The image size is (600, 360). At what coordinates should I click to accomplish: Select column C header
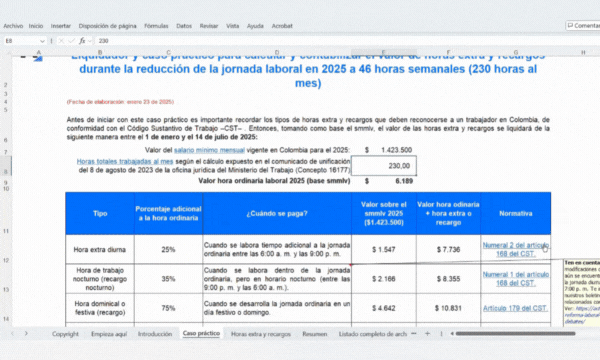tap(168, 52)
